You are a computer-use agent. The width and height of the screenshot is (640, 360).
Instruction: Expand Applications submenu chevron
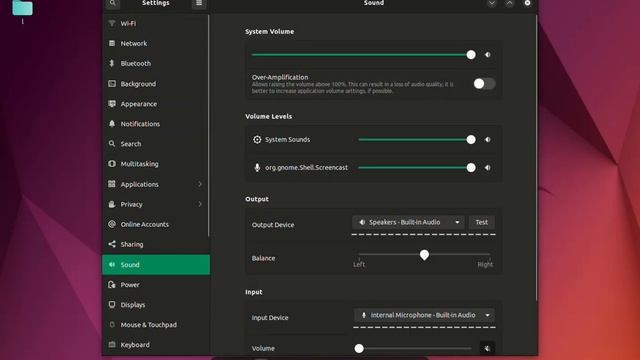point(200,184)
